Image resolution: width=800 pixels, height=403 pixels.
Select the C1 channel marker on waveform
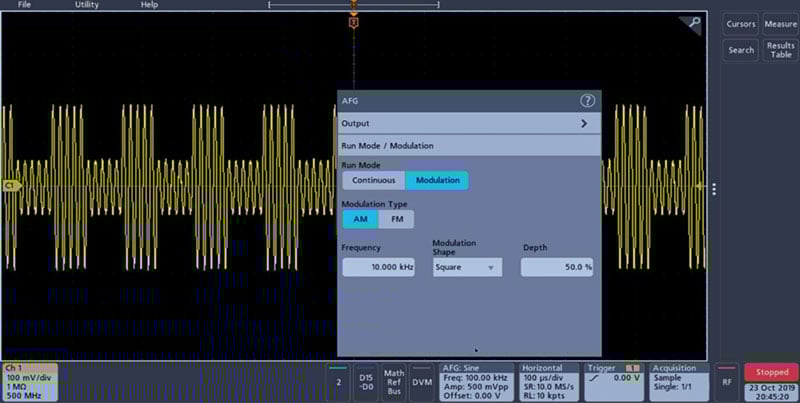(12, 186)
